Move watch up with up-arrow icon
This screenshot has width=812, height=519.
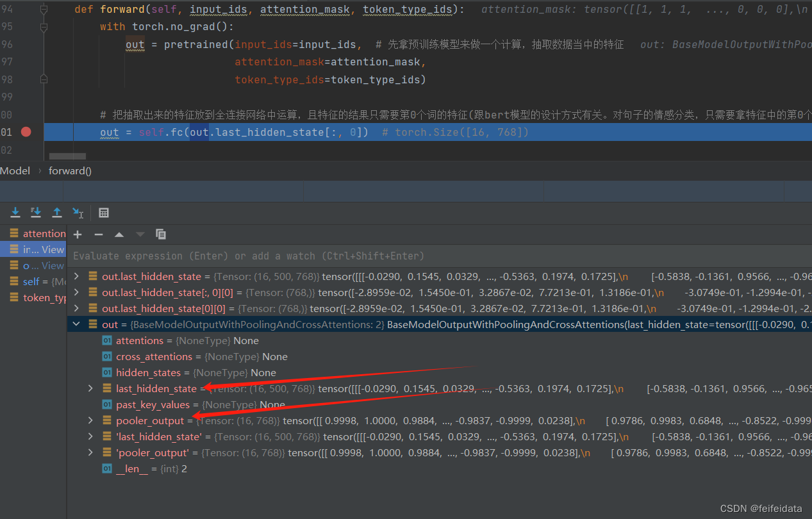pos(119,235)
